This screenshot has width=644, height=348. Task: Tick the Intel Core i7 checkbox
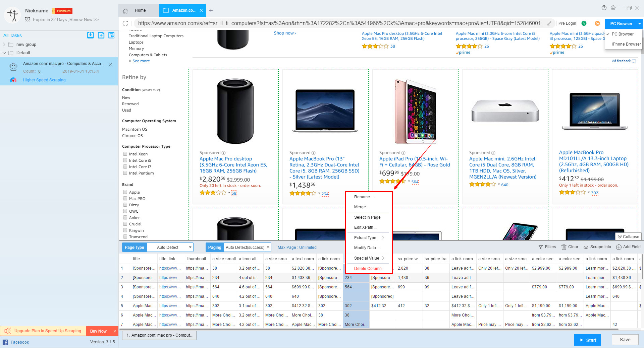pyautogui.click(x=125, y=167)
